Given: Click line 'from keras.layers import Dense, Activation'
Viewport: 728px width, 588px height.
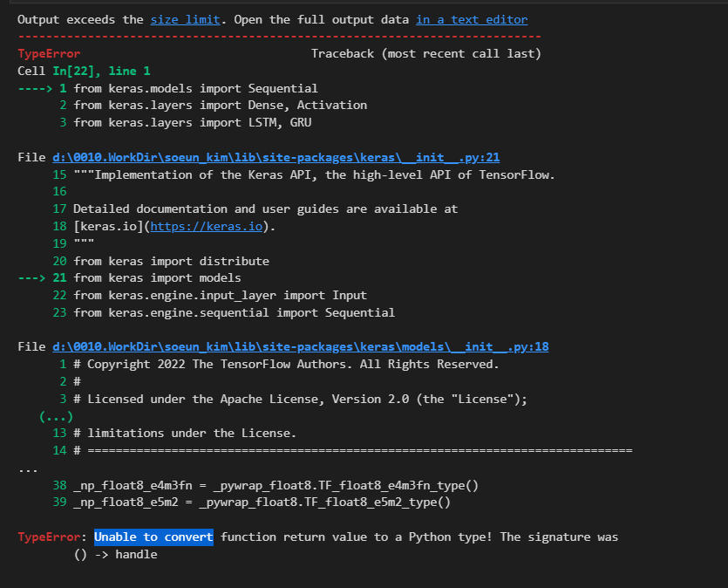Looking at the screenshot, I should click(220, 106).
